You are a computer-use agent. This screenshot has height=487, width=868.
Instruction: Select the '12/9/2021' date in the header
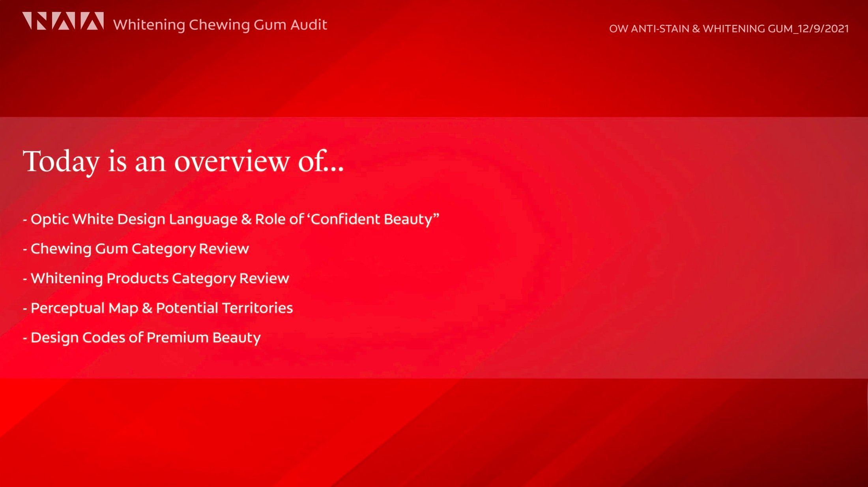point(823,29)
